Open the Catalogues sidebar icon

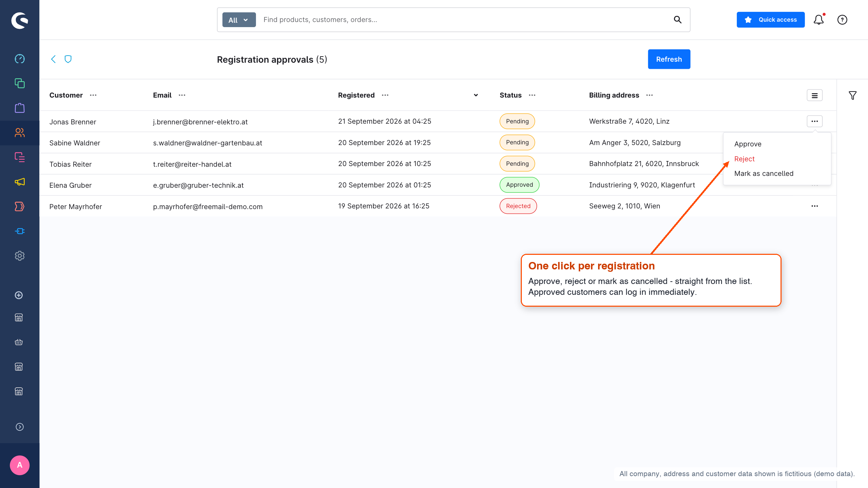coord(20,83)
